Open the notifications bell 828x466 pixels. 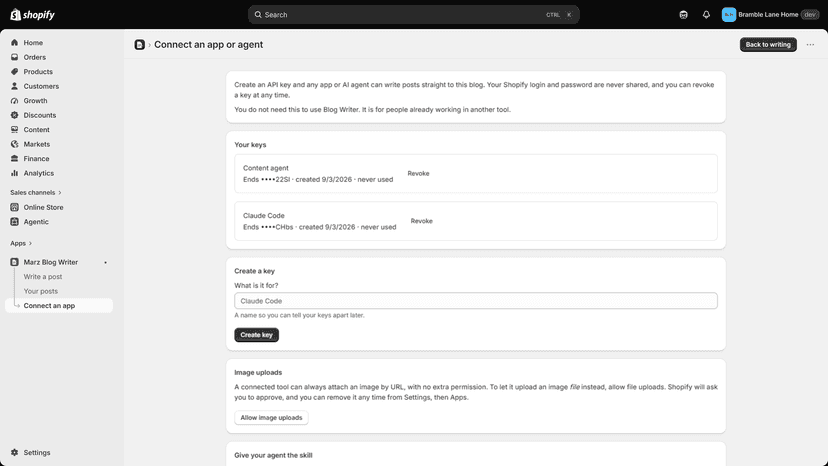point(706,15)
